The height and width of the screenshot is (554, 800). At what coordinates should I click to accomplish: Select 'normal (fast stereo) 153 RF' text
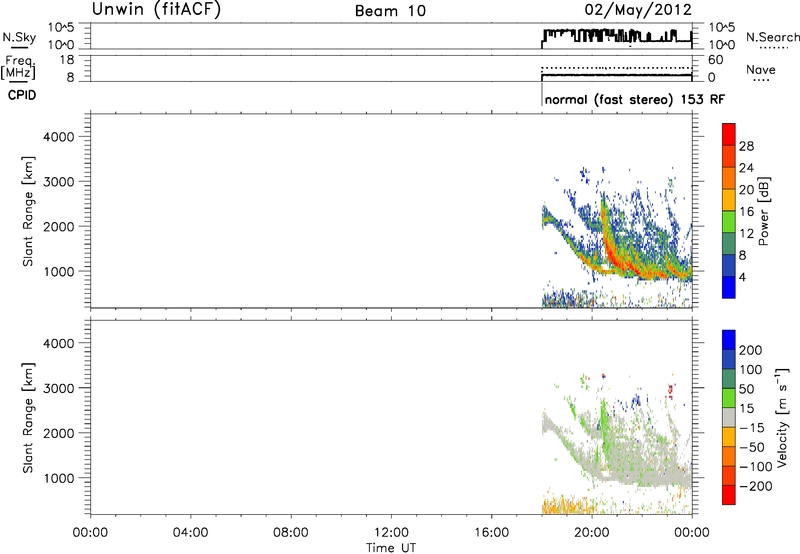(x=635, y=99)
